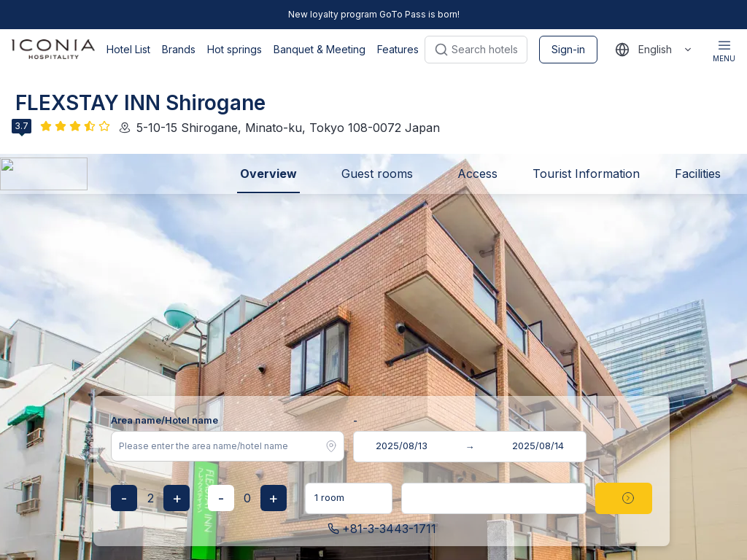Open the check-in date 2025/08/13 picker
The image size is (747, 560).
pyautogui.click(x=401, y=446)
